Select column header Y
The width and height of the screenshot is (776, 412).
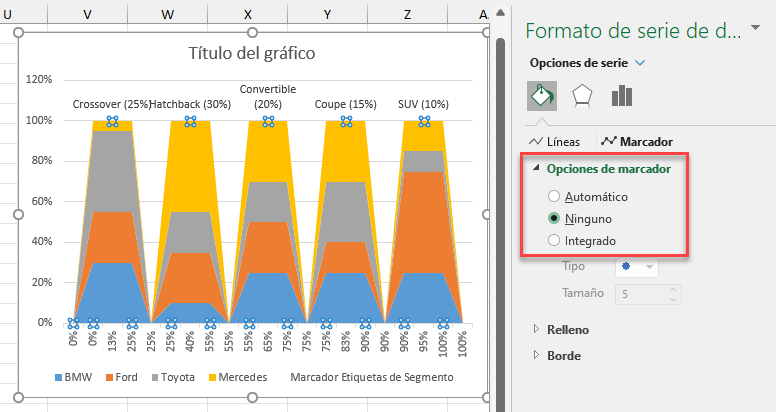(327, 15)
